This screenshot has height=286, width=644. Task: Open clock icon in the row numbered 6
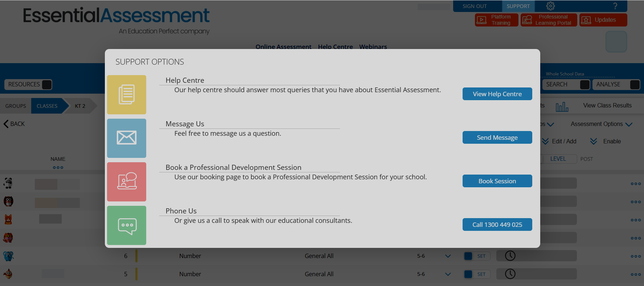coord(510,256)
